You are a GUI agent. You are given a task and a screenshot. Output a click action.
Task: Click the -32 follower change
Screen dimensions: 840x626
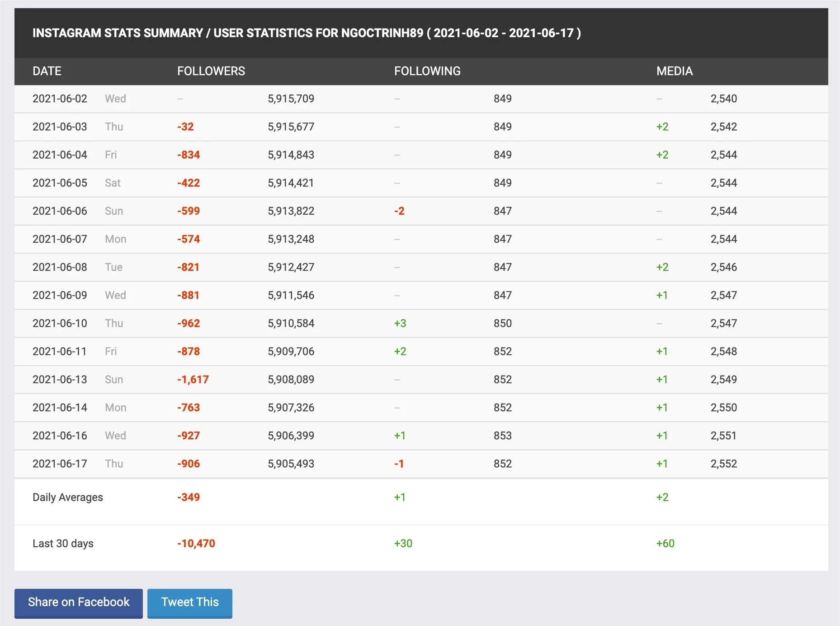coord(185,127)
